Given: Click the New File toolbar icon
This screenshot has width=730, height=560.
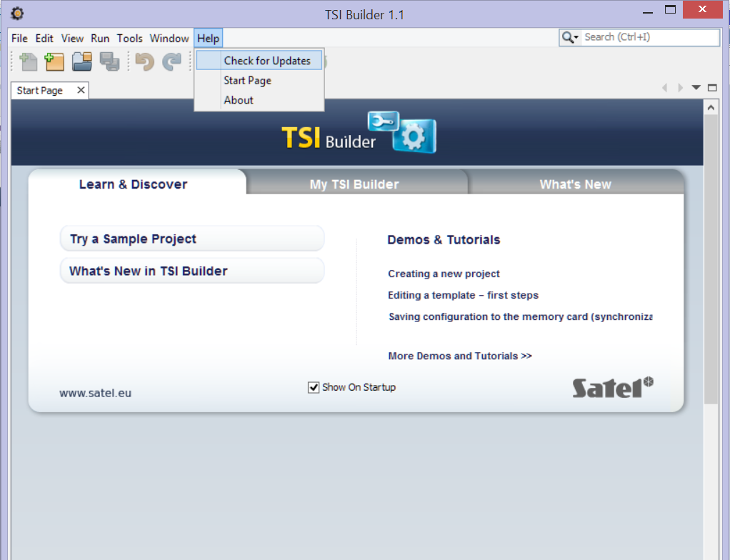Looking at the screenshot, I should [29, 62].
